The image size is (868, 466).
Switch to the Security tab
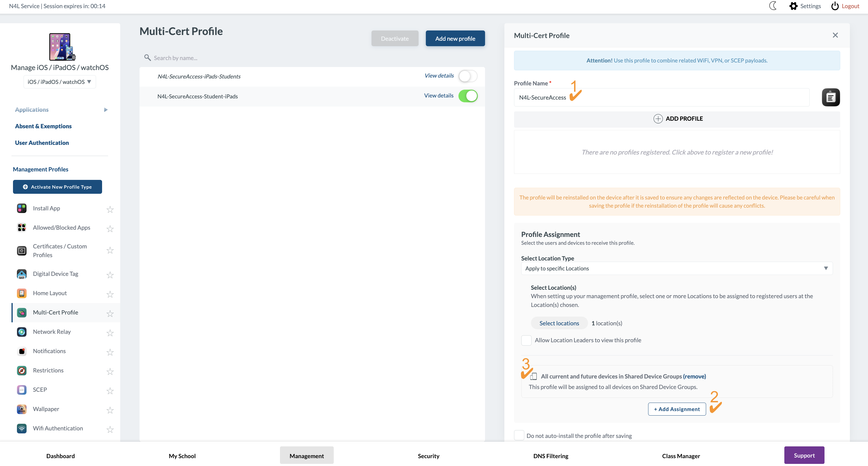coord(428,456)
